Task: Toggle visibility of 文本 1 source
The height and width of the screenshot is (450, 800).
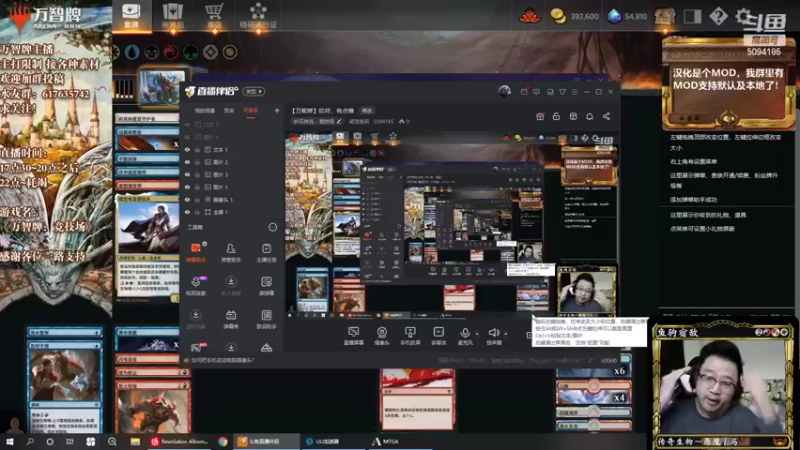Action: [x=187, y=149]
